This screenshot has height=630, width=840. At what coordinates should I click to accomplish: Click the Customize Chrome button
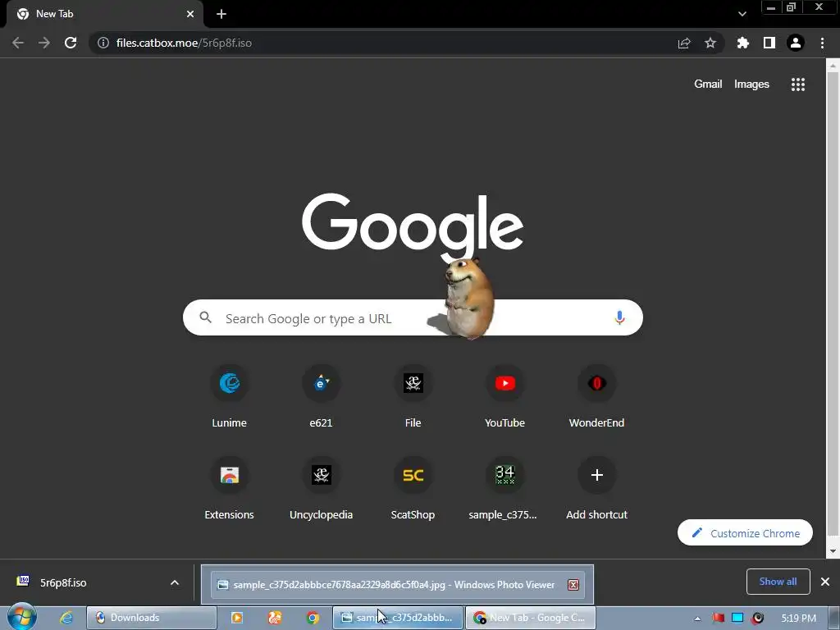745,533
